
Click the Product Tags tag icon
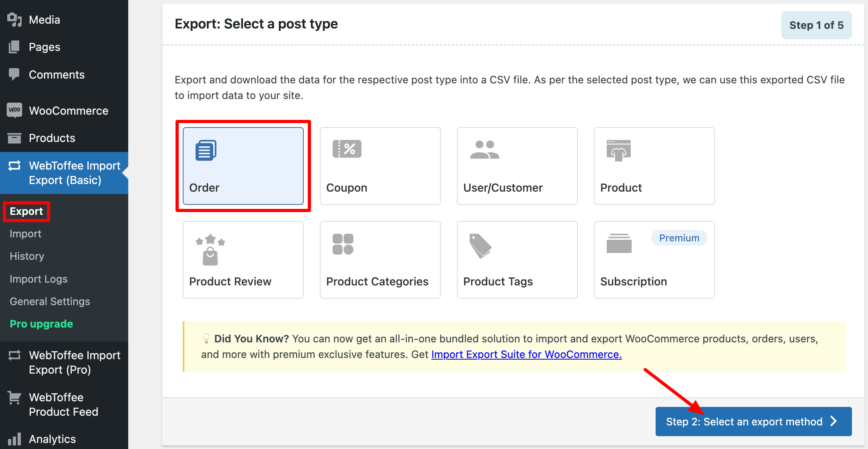480,246
